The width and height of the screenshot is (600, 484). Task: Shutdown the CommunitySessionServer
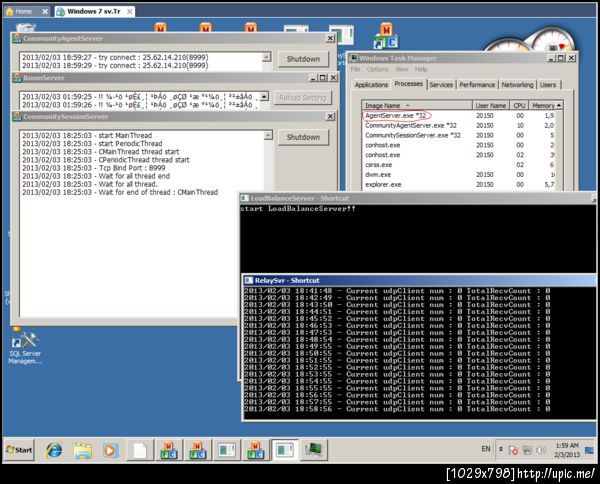303,137
